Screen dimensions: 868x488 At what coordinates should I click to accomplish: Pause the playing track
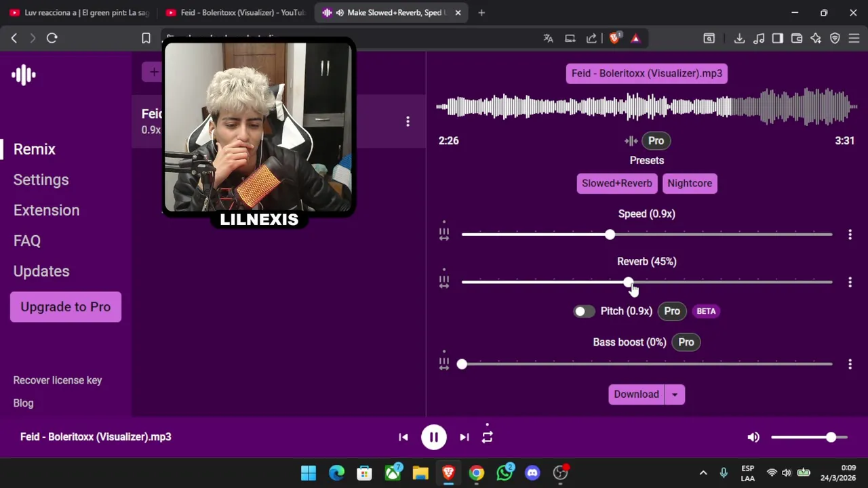point(434,437)
